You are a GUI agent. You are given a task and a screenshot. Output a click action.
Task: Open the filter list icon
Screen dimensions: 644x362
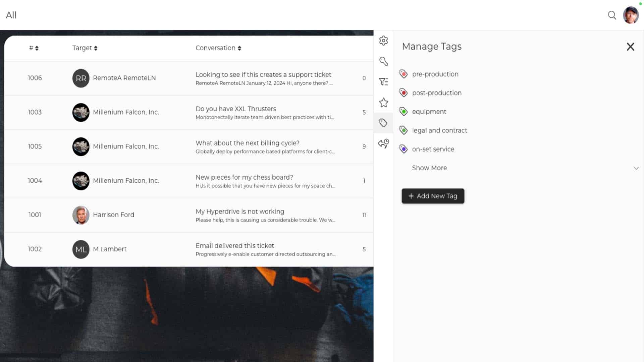coord(383,82)
